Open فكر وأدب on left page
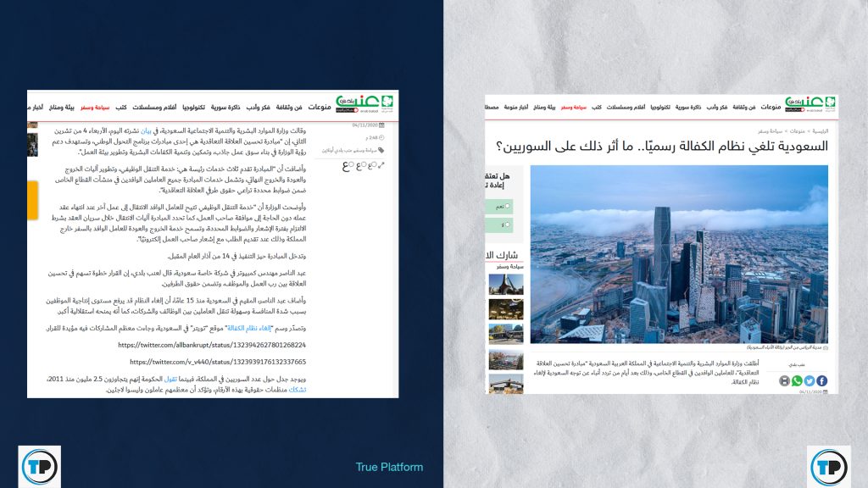This screenshot has width=868, height=488. click(x=258, y=107)
